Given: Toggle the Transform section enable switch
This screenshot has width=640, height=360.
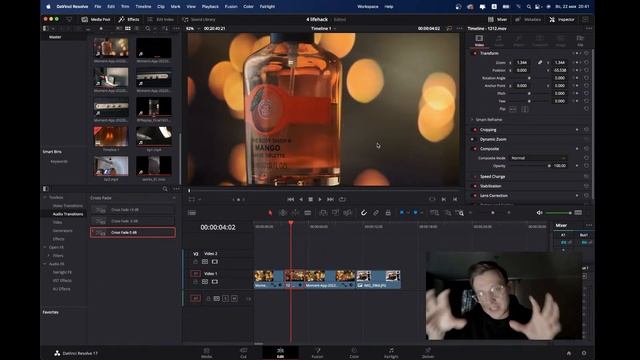Looking at the screenshot, I should (x=475, y=53).
